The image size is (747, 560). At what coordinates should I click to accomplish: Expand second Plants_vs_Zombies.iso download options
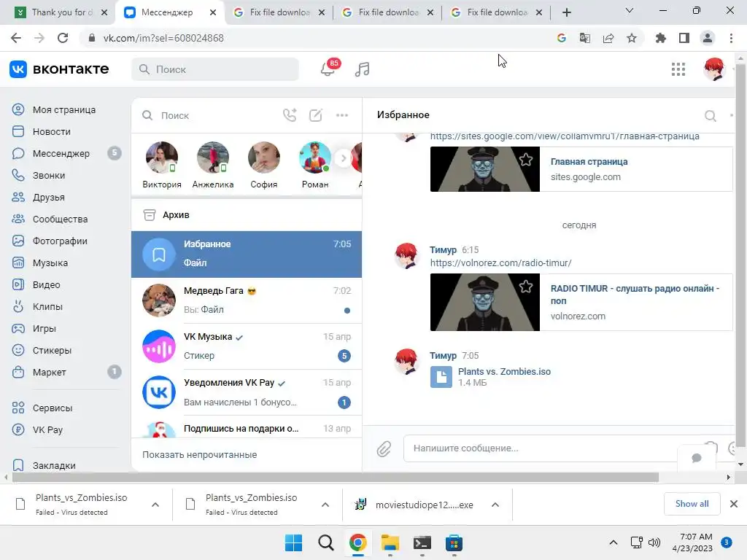(325, 505)
